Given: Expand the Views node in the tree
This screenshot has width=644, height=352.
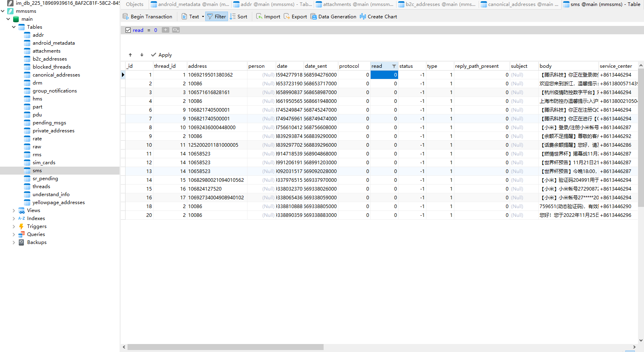Looking at the screenshot, I should (x=14, y=210).
